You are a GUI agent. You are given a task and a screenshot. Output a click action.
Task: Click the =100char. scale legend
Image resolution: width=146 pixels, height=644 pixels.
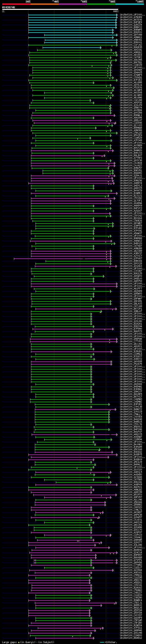[x=108, y=642]
